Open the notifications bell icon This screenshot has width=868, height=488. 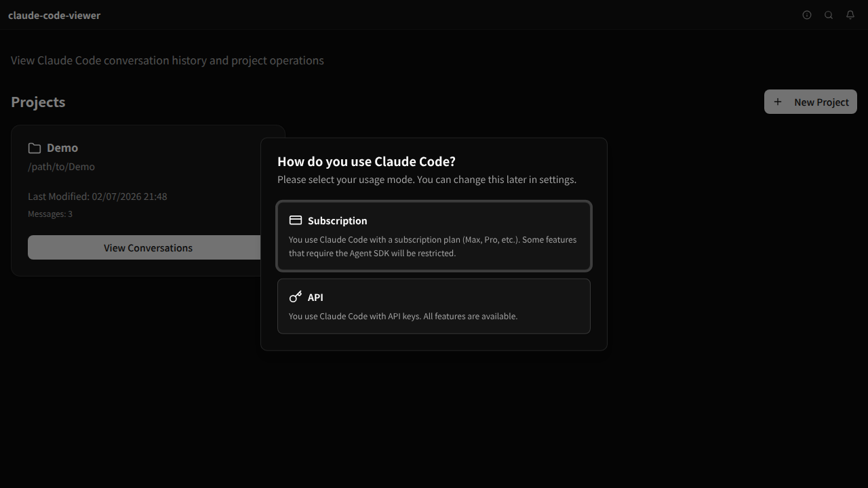point(850,15)
